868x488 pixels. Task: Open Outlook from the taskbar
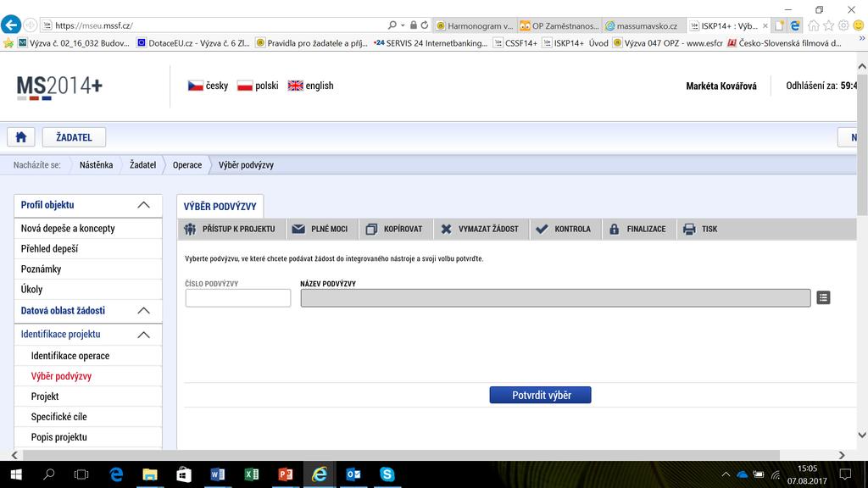point(353,474)
